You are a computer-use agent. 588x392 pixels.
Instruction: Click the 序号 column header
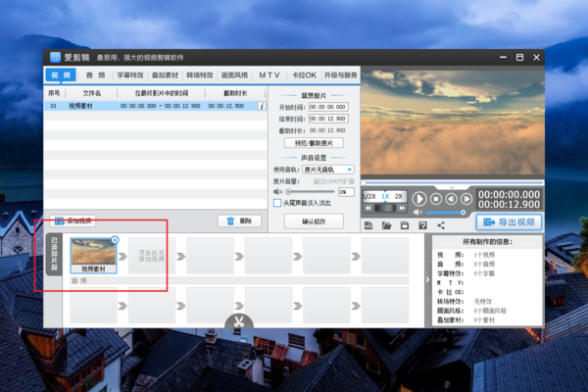pos(54,93)
